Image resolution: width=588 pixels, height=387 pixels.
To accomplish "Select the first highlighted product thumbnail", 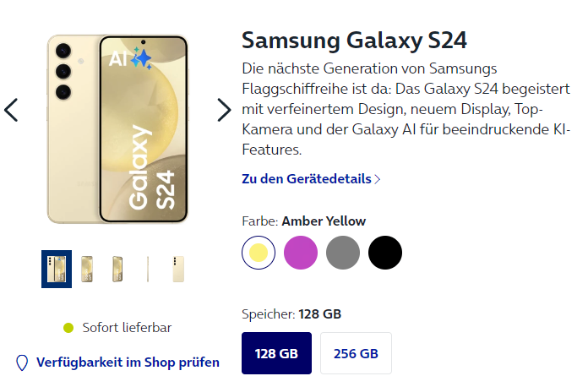I will [57, 269].
